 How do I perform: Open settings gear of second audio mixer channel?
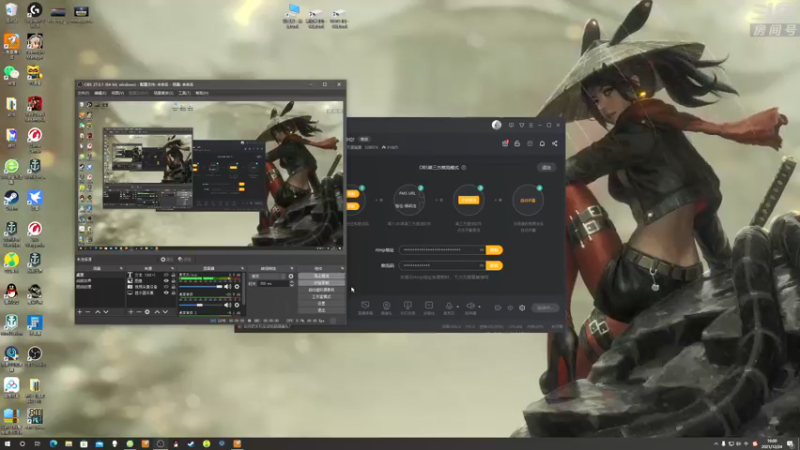[237, 305]
